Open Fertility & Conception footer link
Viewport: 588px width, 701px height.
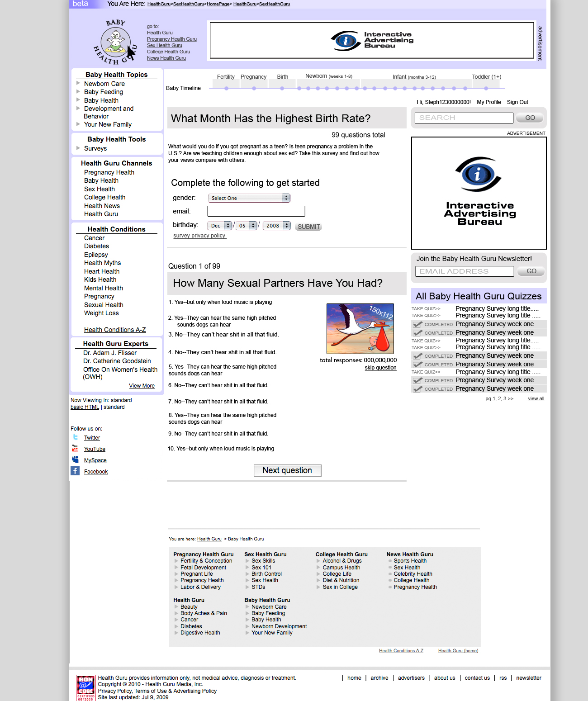click(x=206, y=561)
